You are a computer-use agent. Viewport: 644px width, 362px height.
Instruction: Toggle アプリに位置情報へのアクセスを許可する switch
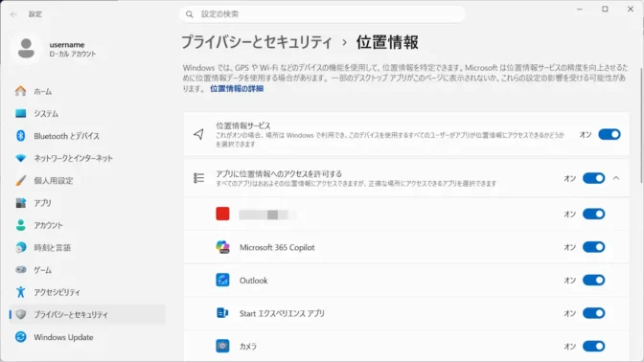click(x=593, y=178)
